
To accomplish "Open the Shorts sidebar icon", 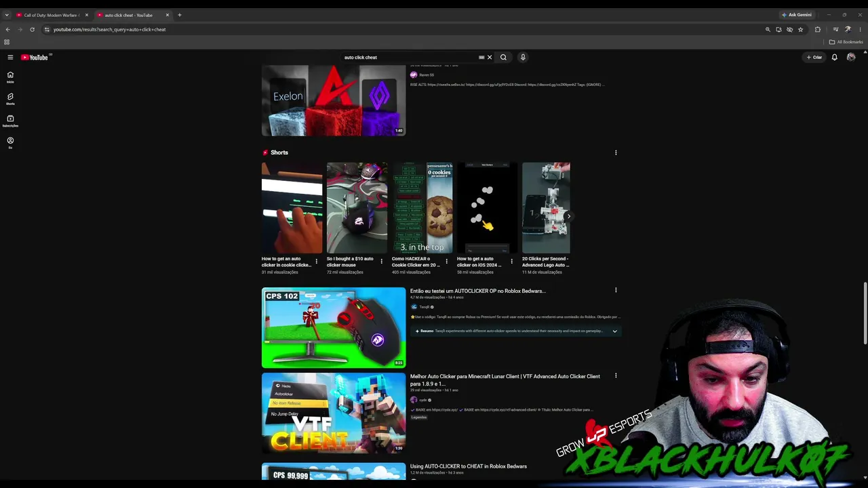I will (10, 99).
